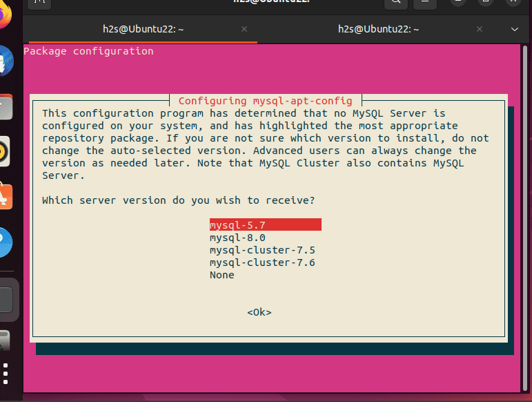
Task: Open a new tab with the header icon
Action: tap(39, 3)
